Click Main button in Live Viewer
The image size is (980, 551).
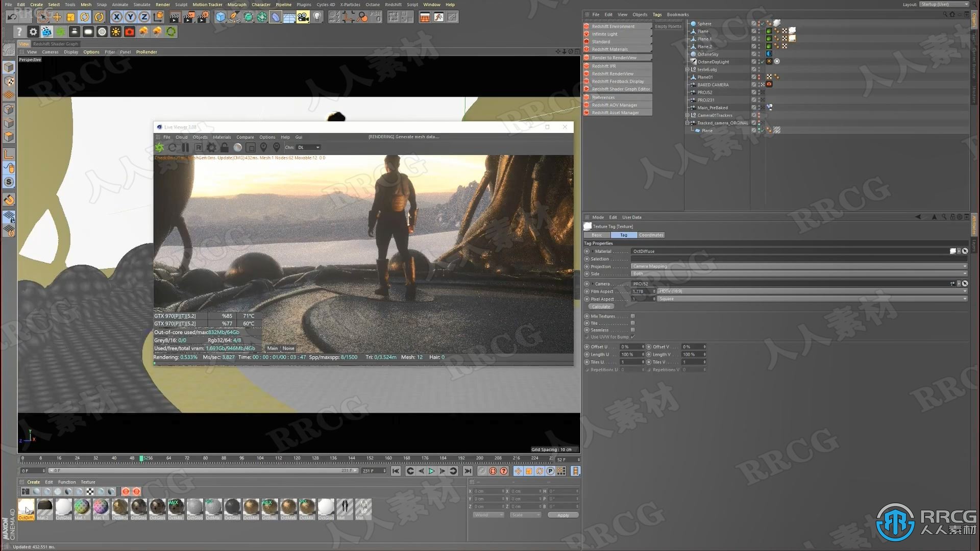[x=273, y=348]
